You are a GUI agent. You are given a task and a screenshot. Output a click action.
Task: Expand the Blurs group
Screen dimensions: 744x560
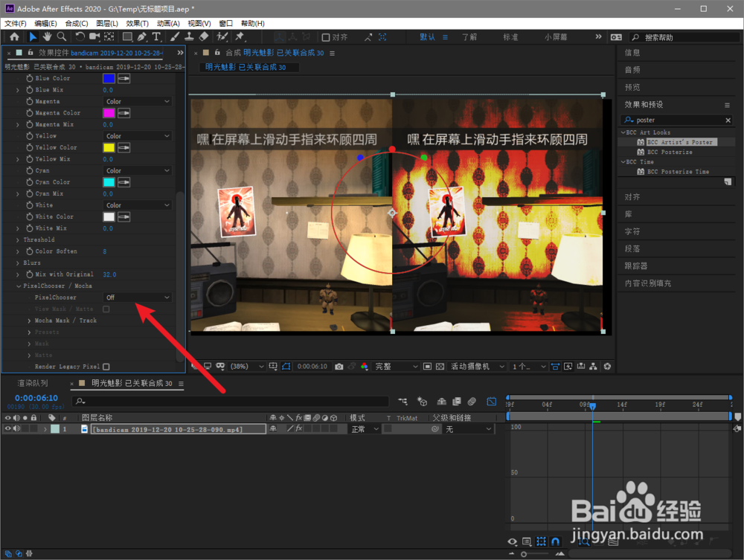18,263
